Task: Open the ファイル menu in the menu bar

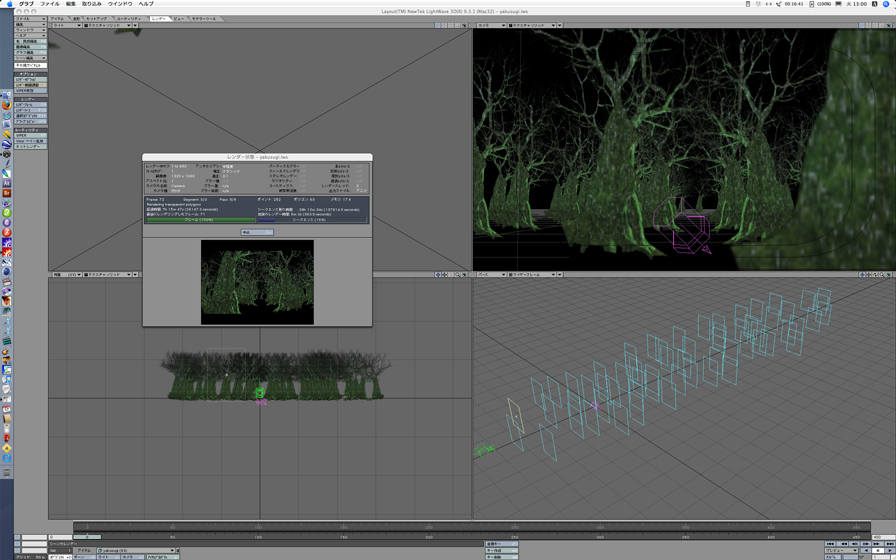Action: click(49, 4)
